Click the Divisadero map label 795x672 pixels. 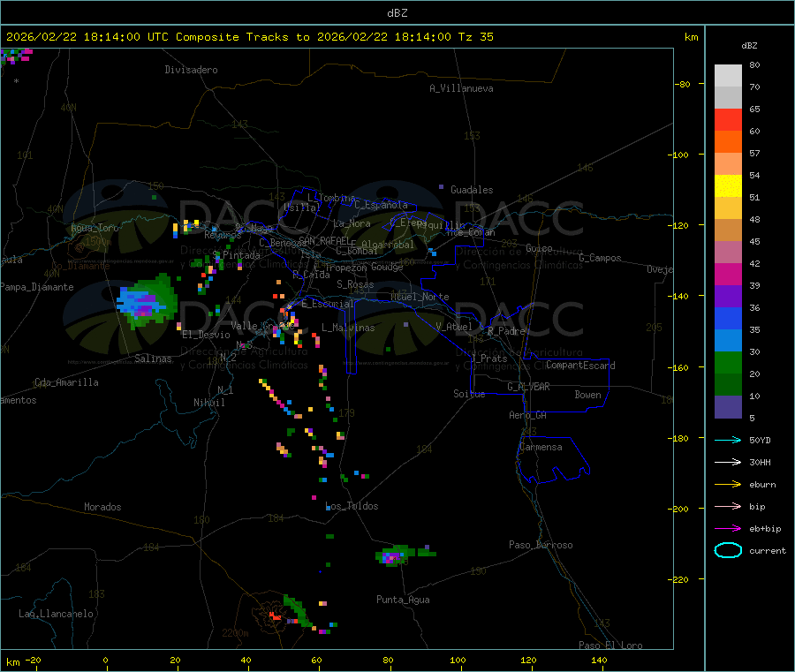coord(191,70)
